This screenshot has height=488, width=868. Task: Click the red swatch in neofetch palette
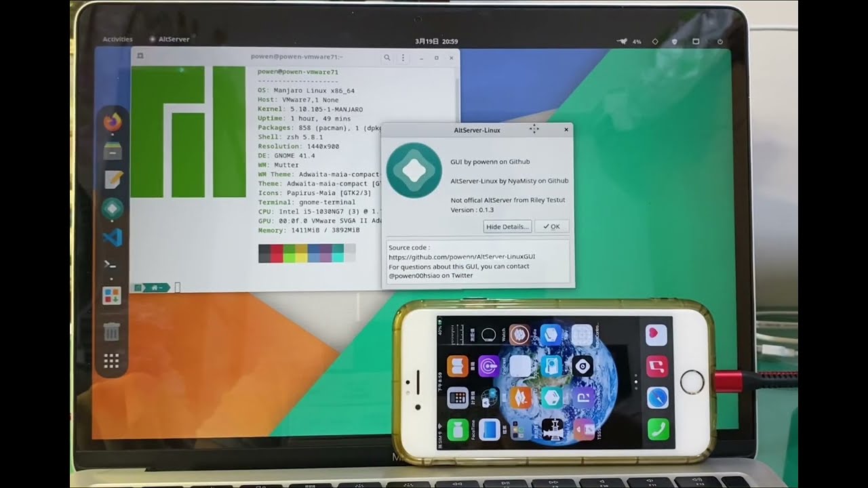point(277,254)
